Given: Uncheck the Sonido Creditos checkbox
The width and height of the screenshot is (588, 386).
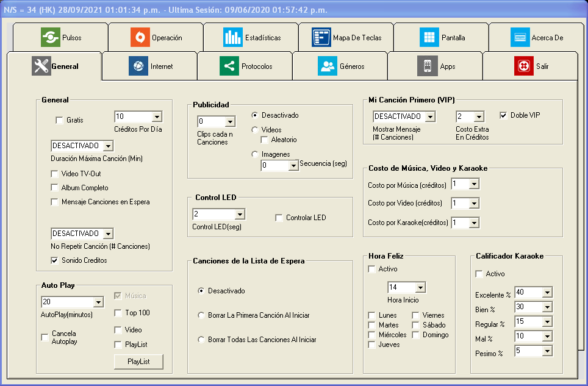Looking at the screenshot, I should point(54,260).
